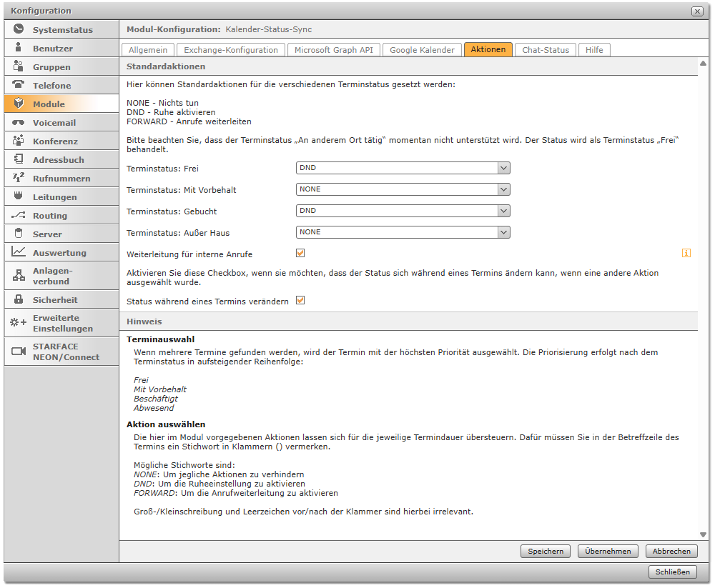Click the Auswertung chart icon

(19, 252)
